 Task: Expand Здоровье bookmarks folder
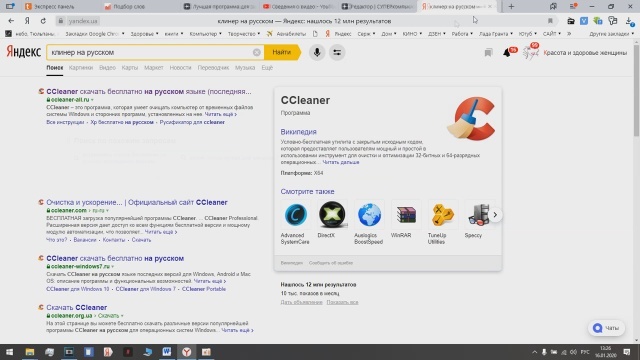click(144, 34)
